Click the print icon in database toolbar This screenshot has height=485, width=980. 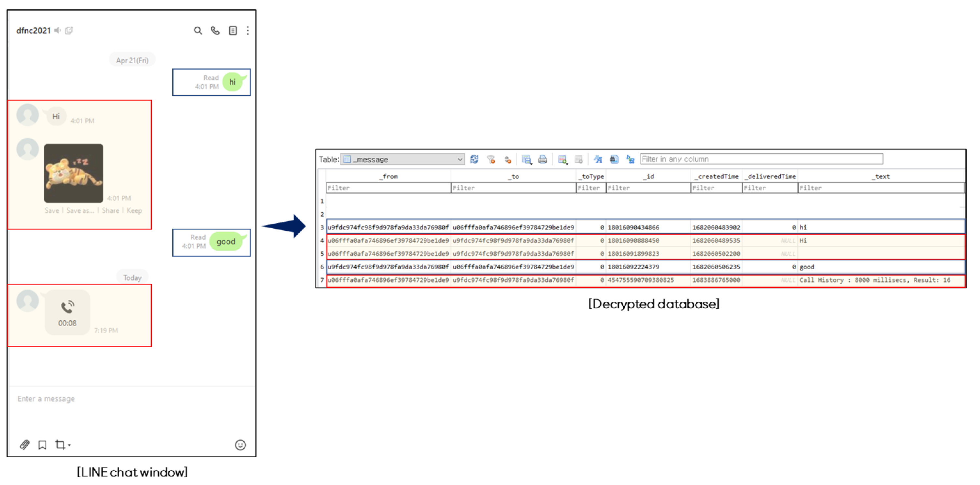543,159
